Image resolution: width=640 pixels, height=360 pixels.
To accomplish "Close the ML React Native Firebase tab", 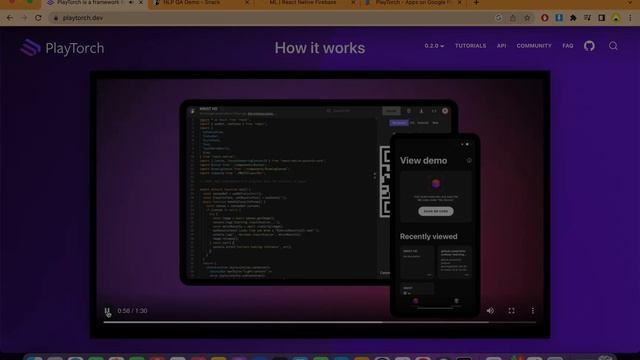I will point(353,2).
